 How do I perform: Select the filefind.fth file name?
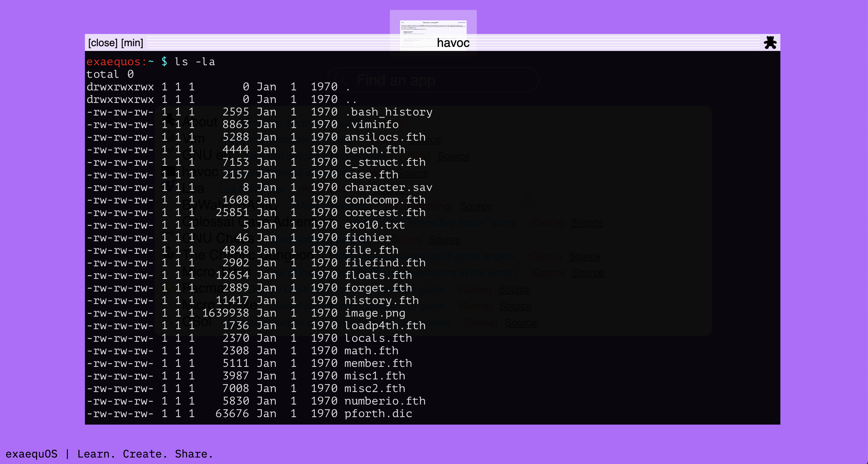click(x=385, y=263)
